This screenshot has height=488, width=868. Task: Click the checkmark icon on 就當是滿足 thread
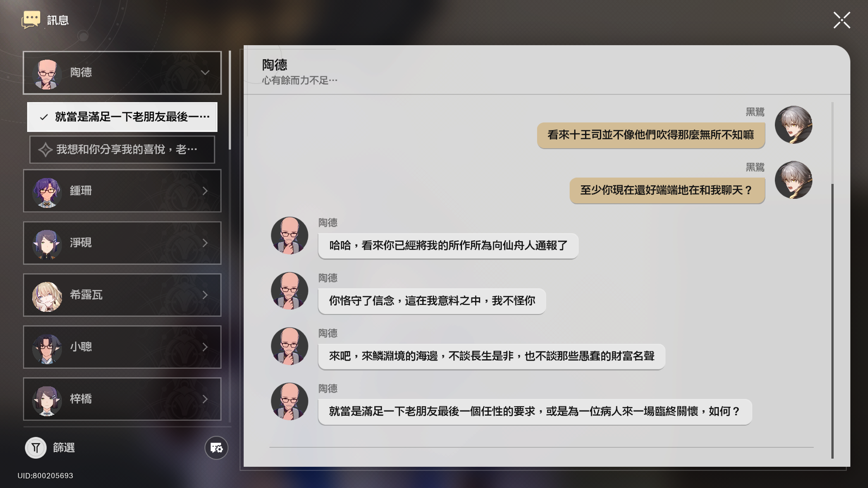coord(44,117)
